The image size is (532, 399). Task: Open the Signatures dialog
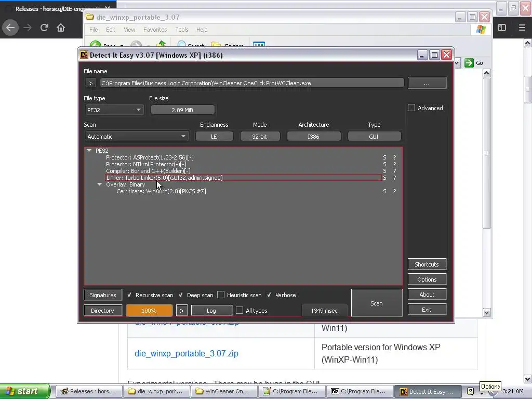point(103,295)
